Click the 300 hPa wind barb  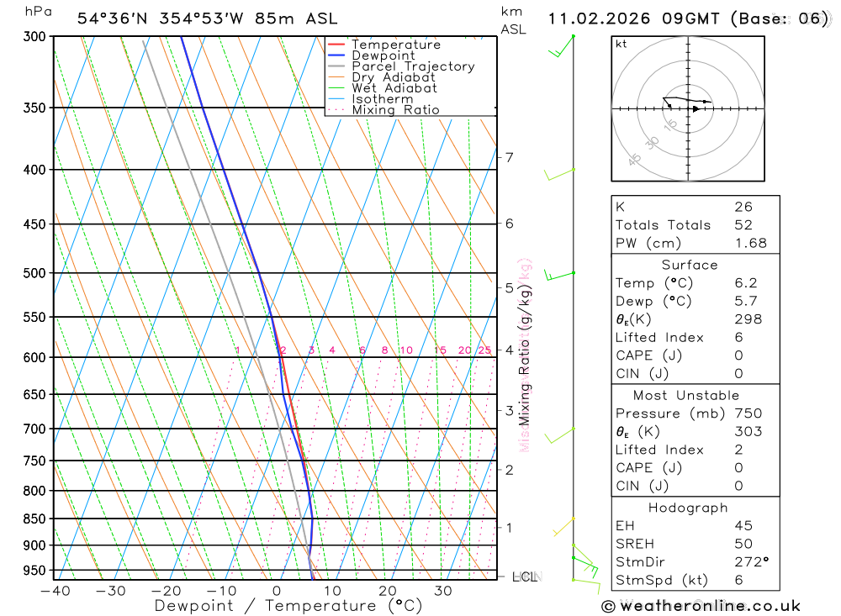coord(561,46)
